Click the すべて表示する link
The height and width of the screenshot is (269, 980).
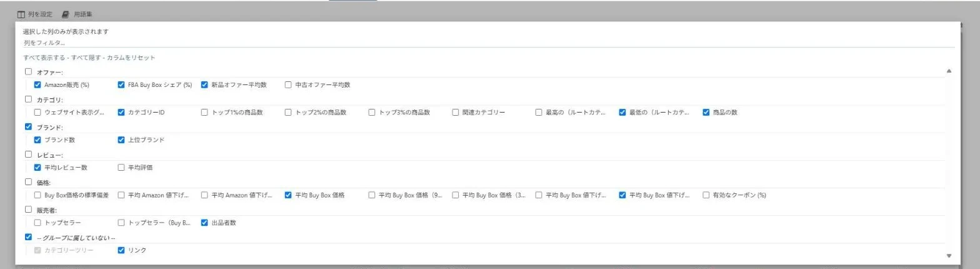click(45, 58)
